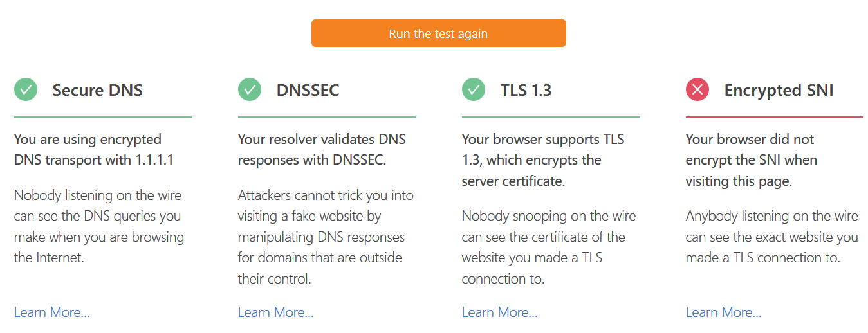
Task: Select the DNSSEC heading
Action: pos(308,91)
